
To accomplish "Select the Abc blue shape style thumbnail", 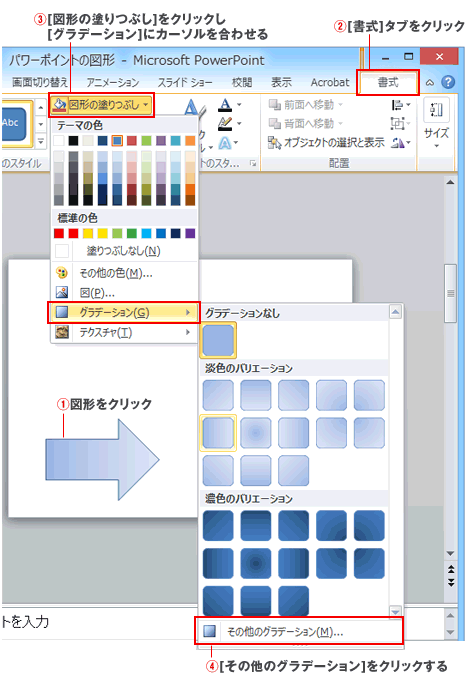I will coord(13,124).
